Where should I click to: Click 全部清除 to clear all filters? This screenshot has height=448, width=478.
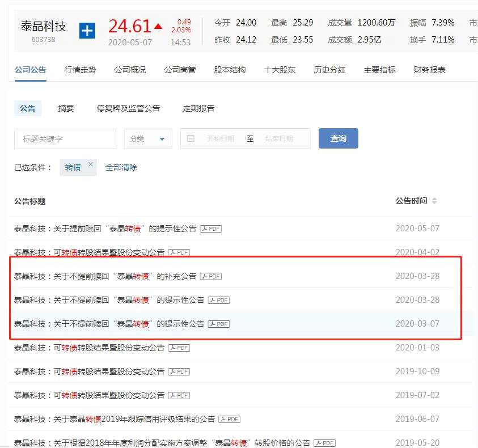tap(121, 167)
